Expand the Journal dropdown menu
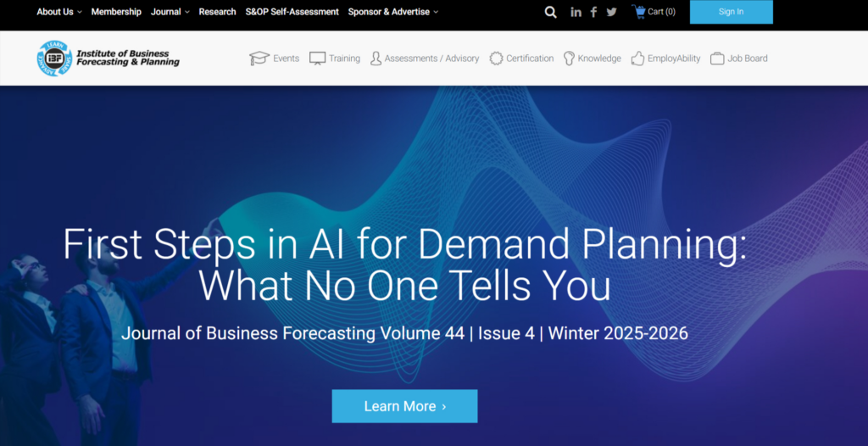This screenshot has height=446, width=868. click(170, 12)
